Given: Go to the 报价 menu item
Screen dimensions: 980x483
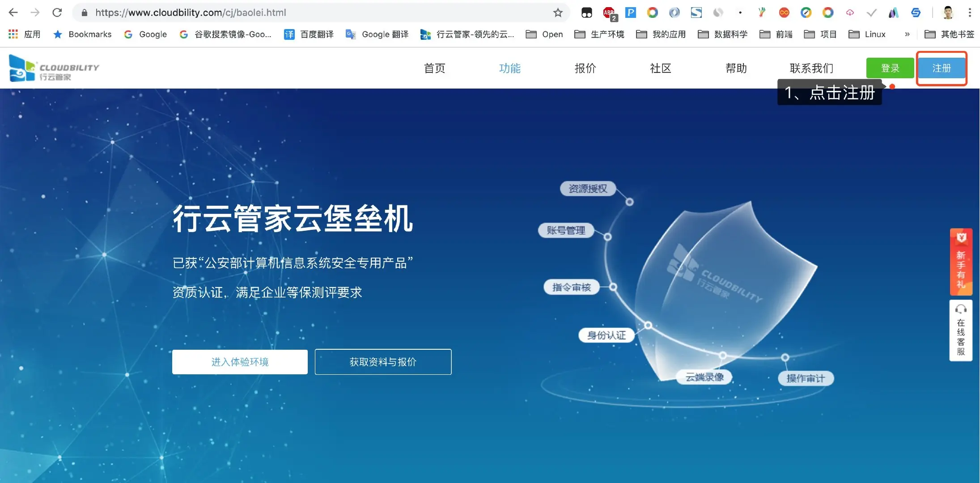Looking at the screenshot, I should tap(585, 68).
